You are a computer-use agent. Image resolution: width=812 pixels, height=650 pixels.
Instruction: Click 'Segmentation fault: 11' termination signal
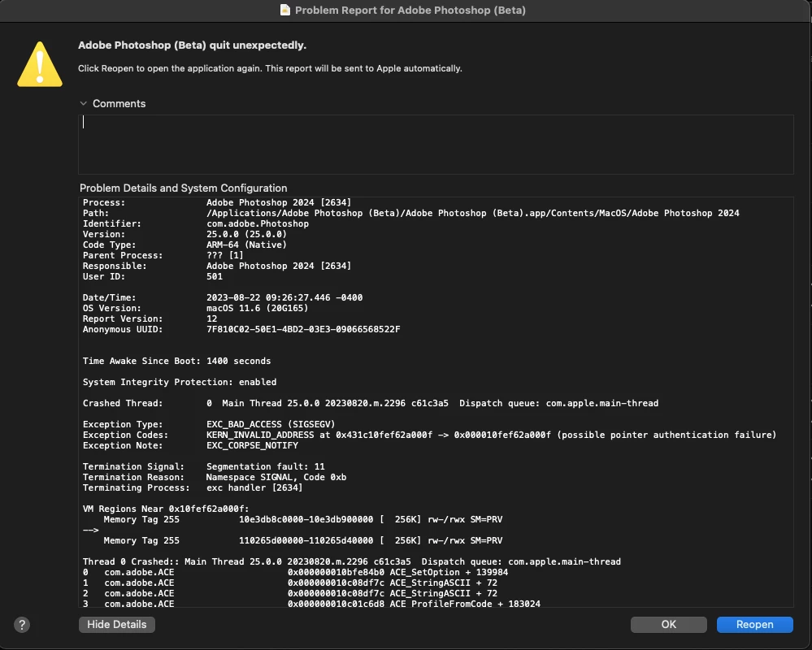point(266,466)
